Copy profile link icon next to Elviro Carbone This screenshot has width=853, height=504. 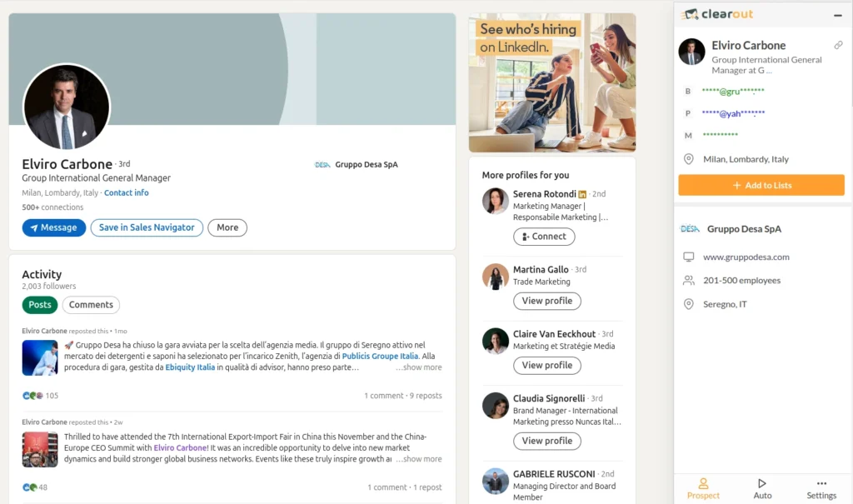tap(838, 45)
